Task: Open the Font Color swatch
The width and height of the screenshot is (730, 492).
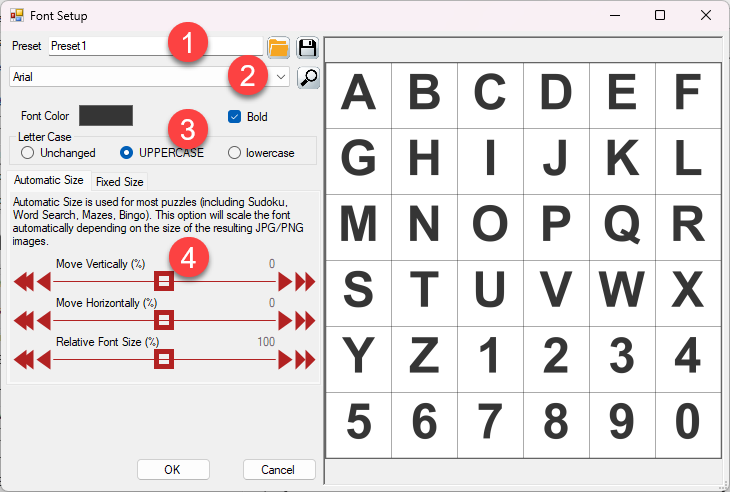Action: 106,116
